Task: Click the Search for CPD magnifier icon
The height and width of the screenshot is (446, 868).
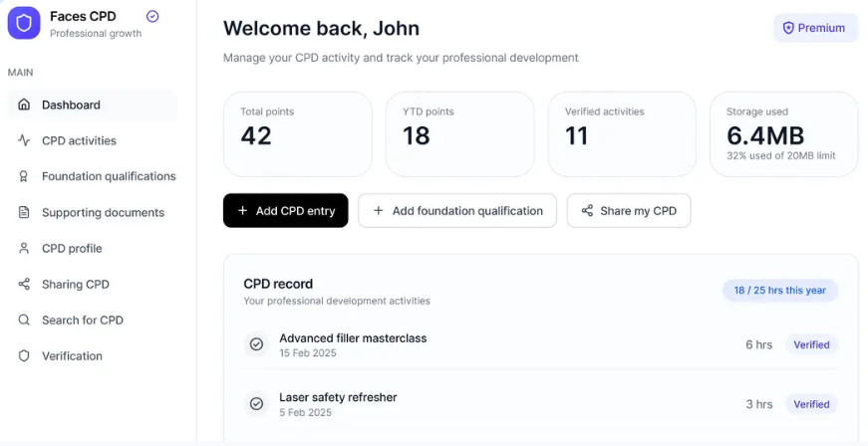Action: 24,320
